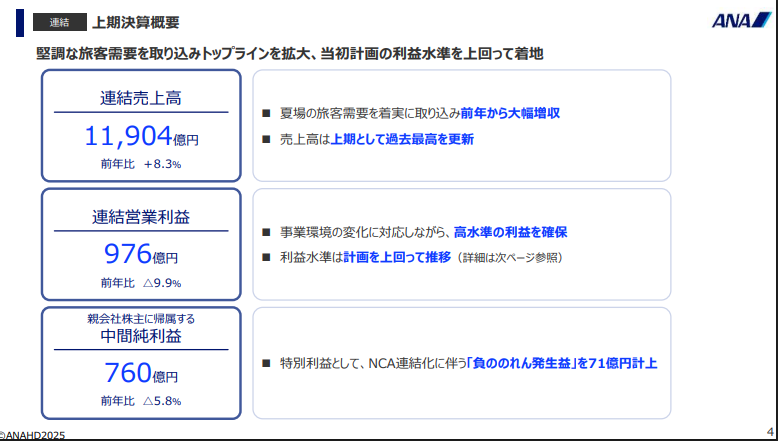
Task: Click the slide headline starting with 堅調な旅客需要
Action: click(290, 52)
